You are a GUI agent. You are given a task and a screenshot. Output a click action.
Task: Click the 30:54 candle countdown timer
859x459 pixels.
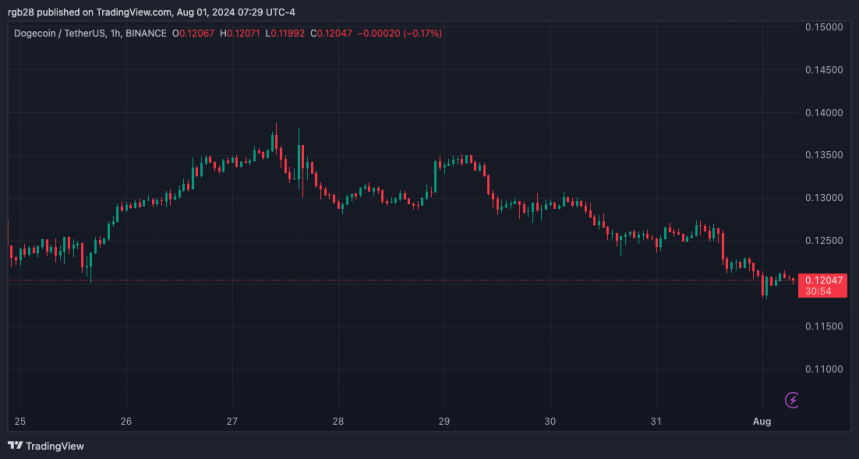[x=818, y=291]
